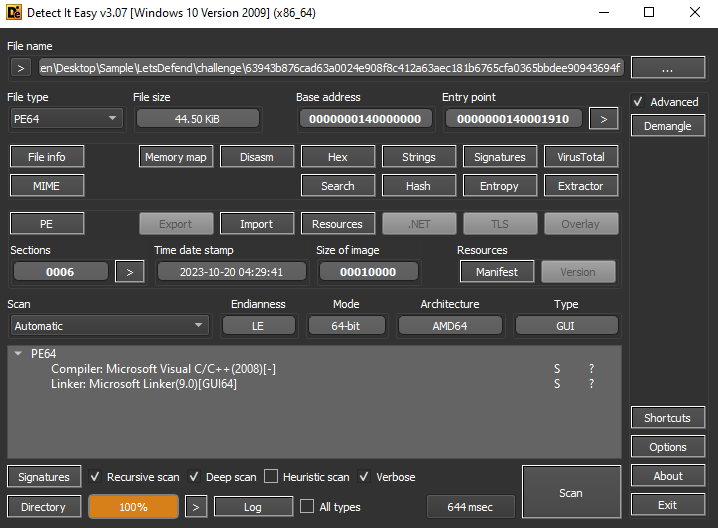The image size is (718, 528).
Task: Click the 100% orange progress bar
Action: 133,507
